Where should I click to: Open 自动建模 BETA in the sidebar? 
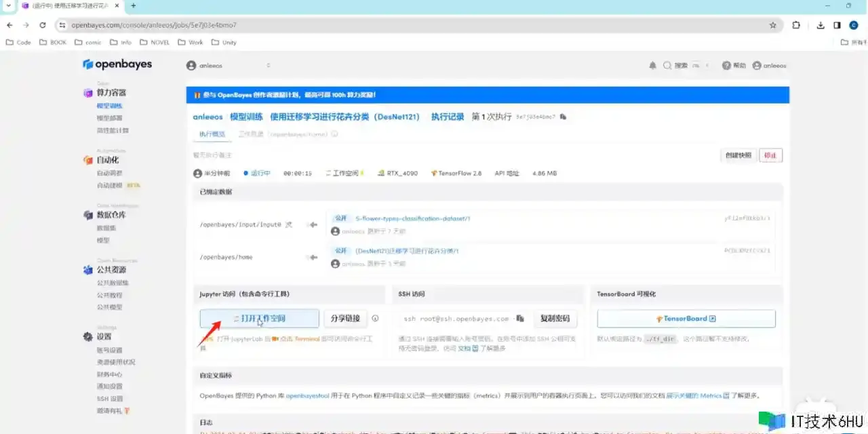(x=118, y=185)
